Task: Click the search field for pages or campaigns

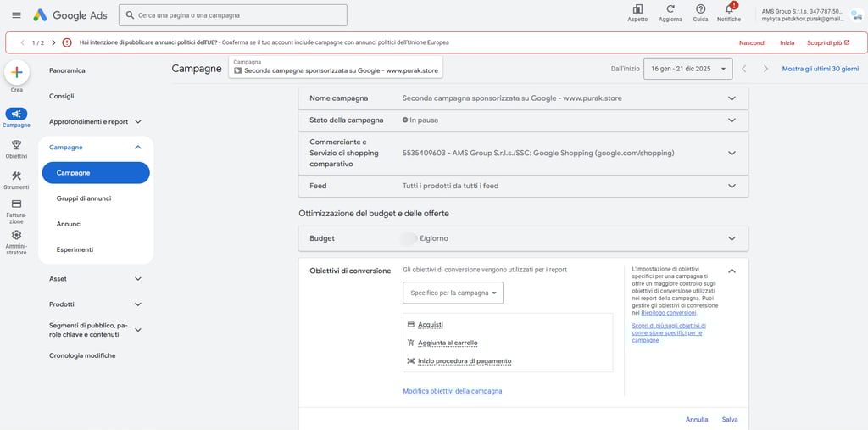Action: (x=232, y=15)
